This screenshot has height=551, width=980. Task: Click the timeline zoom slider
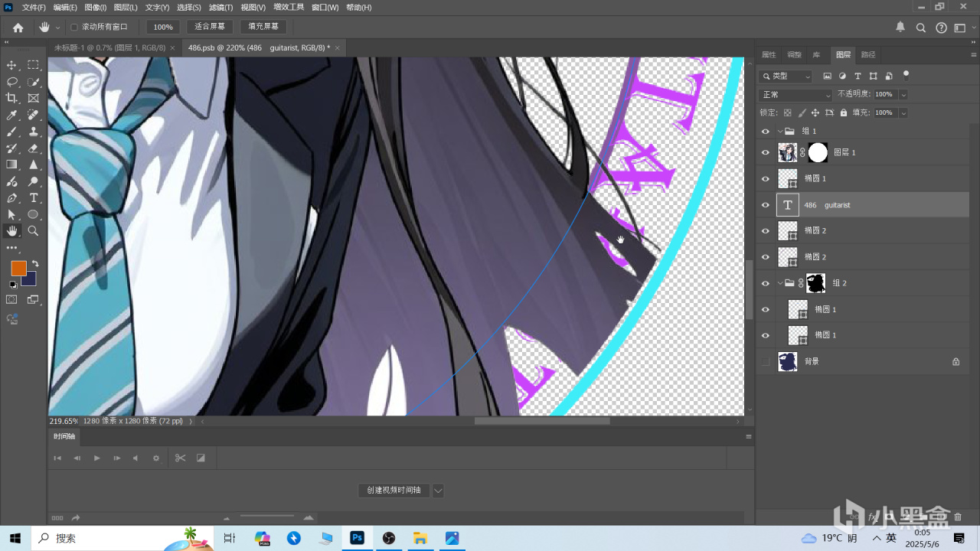tap(266, 517)
